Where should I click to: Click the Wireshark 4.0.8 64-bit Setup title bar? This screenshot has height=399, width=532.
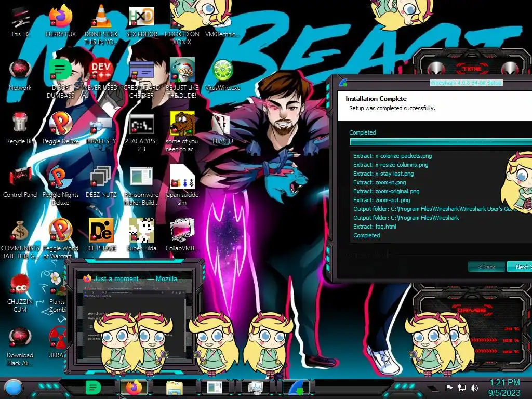(x=465, y=83)
